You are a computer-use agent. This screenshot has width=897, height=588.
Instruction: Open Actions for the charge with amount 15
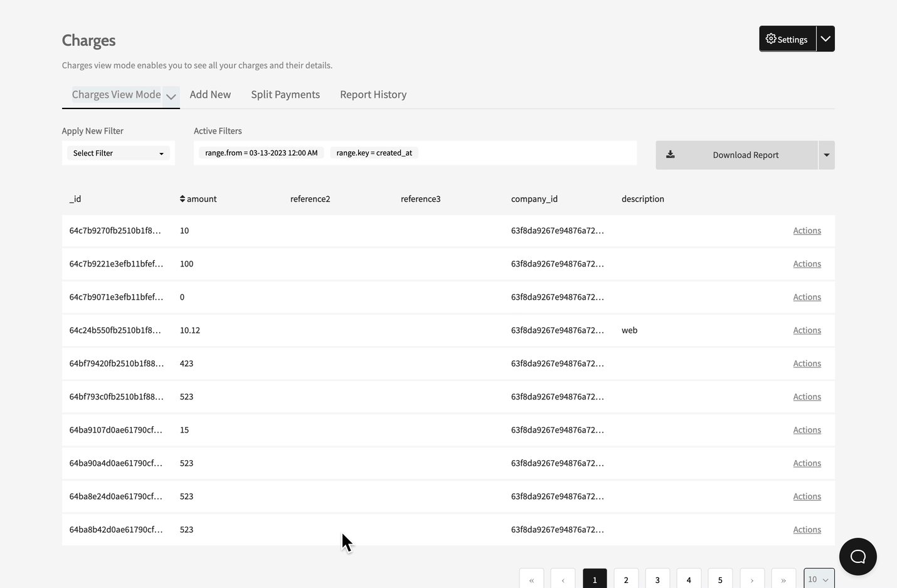[807, 430]
